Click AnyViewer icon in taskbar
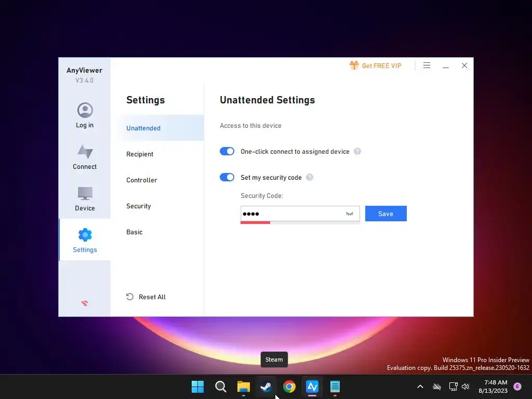This screenshot has height=399, width=532. click(312, 387)
